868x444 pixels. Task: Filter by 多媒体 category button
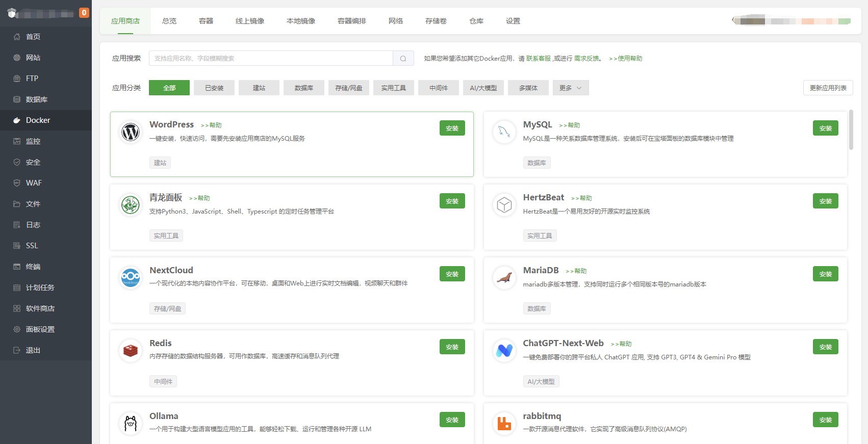coord(528,88)
